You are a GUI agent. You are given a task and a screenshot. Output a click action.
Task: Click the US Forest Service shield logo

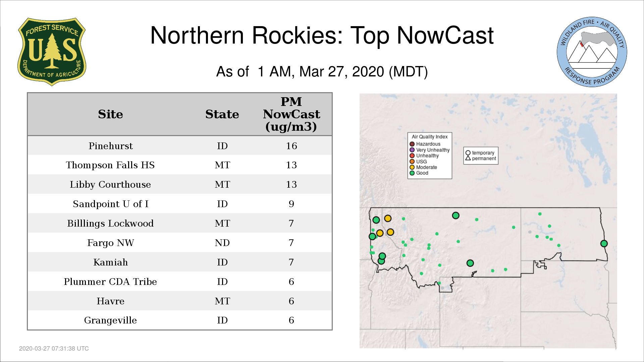(x=52, y=52)
